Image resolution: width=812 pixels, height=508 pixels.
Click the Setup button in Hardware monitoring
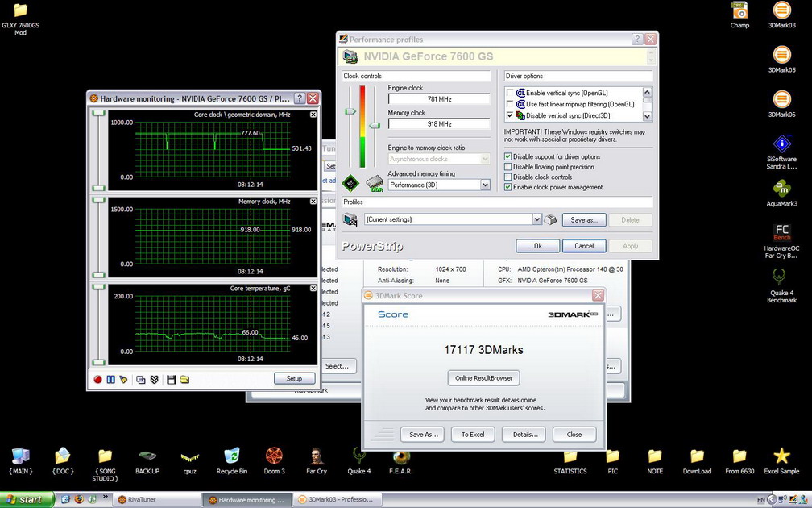(294, 379)
